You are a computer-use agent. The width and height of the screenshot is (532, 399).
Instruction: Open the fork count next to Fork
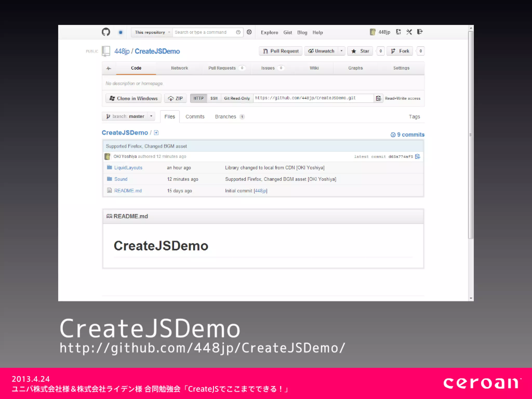click(x=421, y=51)
